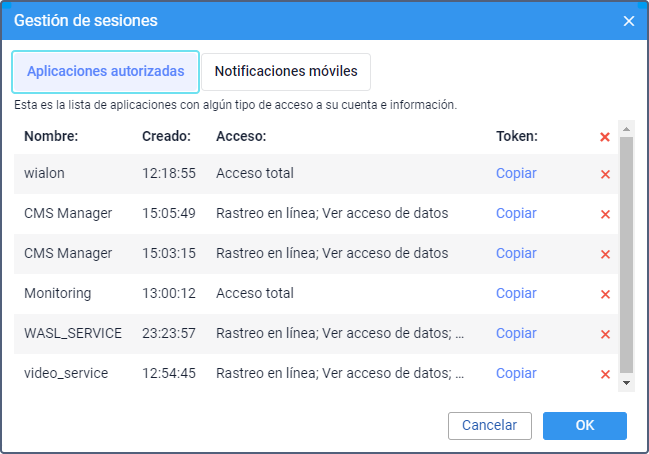Copy the wialon token
Image resolution: width=649 pixels, height=454 pixels.
(516, 173)
